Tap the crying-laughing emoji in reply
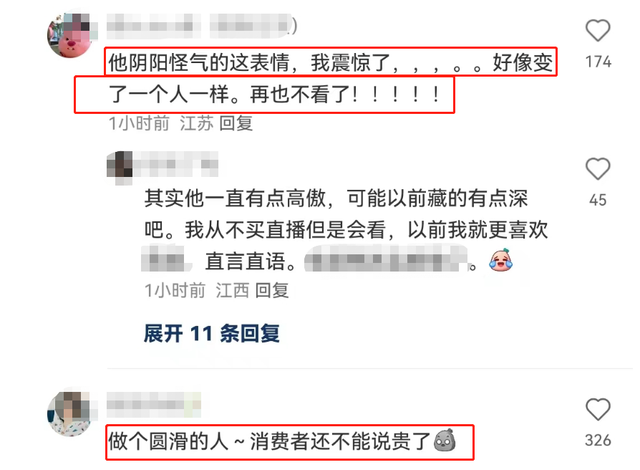The width and height of the screenshot is (640, 470). point(500,260)
